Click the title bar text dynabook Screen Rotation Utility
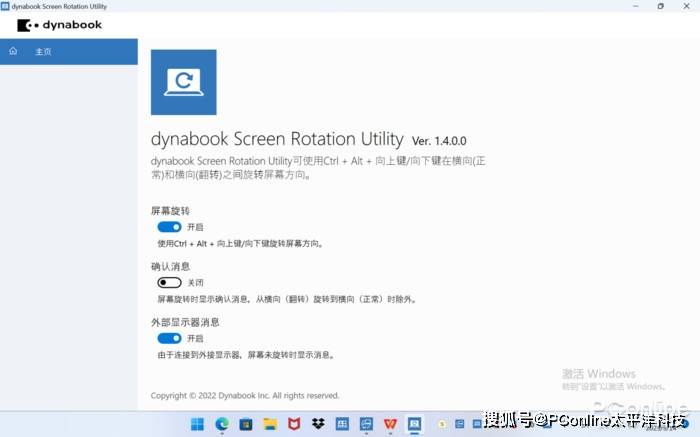 coord(59,6)
